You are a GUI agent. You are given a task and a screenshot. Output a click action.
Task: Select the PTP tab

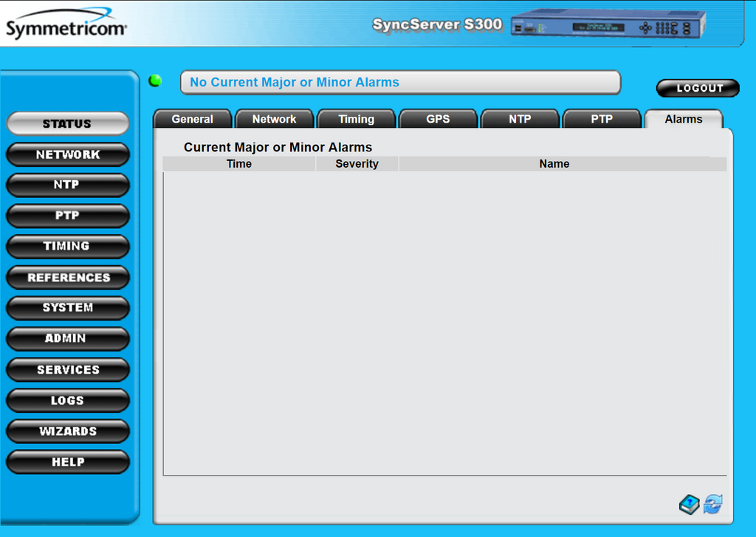602,120
